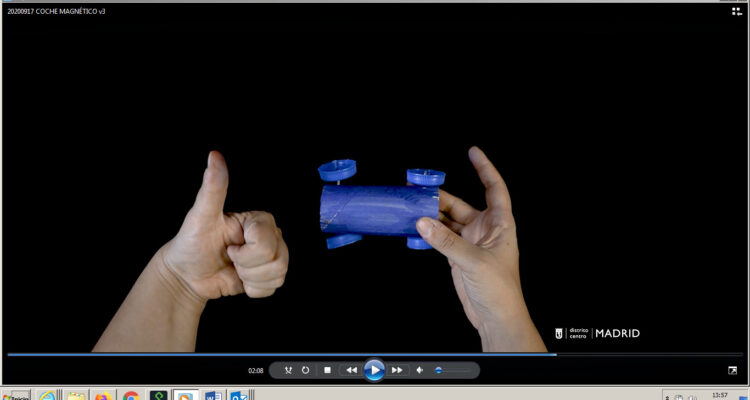This screenshot has height=400, width=750.
Task: Click the Stop button
Action: pyautogui.click(x=327, y=370)
